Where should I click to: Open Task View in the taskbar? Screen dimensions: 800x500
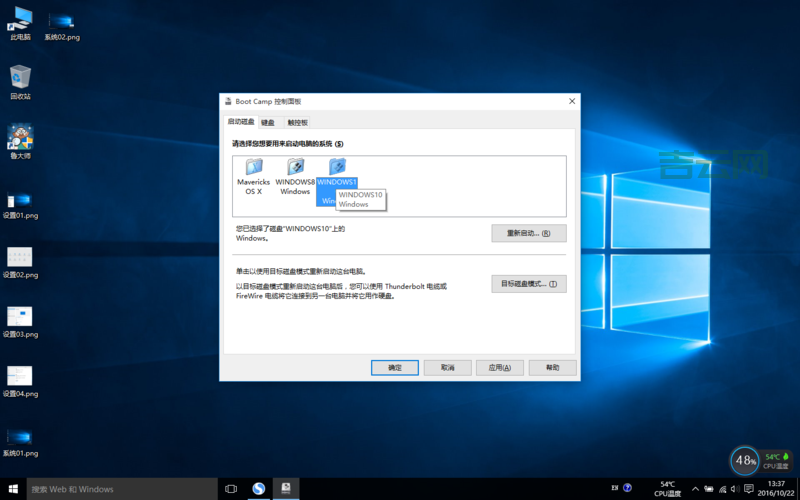click(231, 489)
